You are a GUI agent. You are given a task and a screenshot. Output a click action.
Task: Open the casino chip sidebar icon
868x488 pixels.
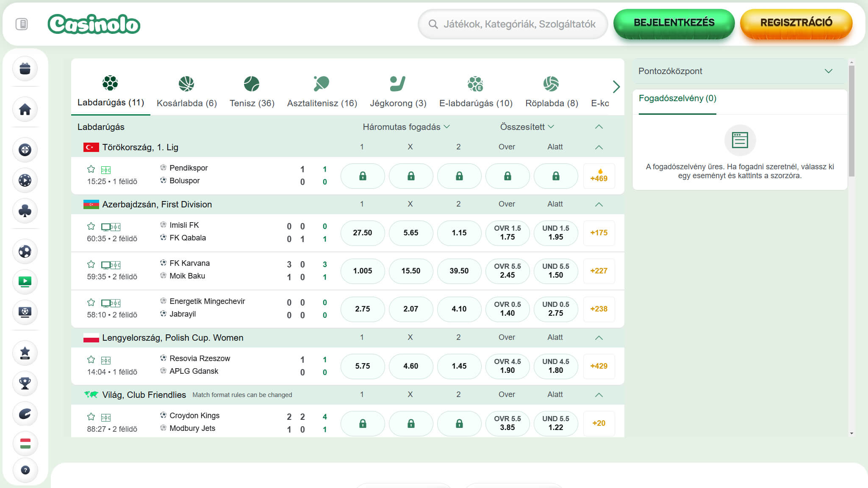25,150
